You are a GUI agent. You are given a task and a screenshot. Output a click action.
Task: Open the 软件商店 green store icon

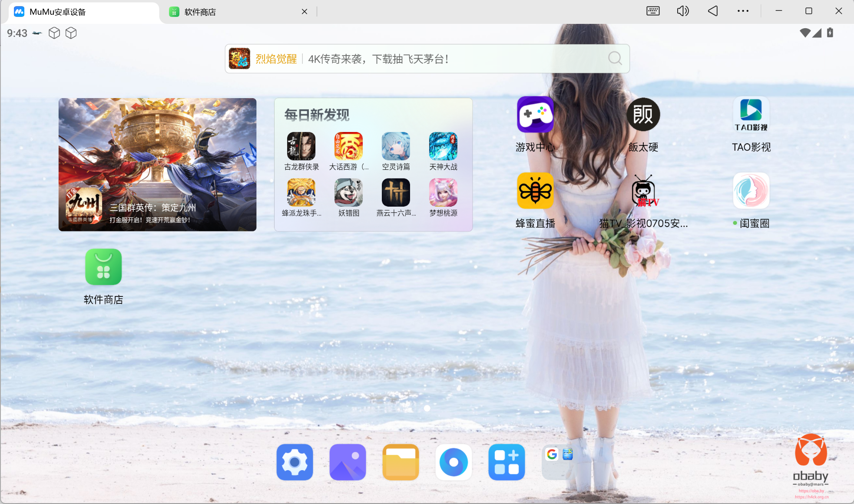(x=103, y=267)
